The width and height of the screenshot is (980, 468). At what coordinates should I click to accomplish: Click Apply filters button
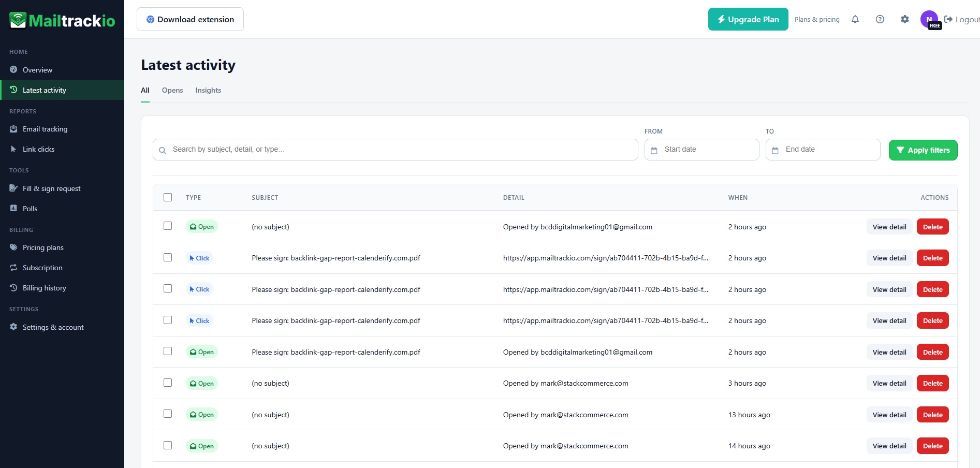tap(923, 150)
